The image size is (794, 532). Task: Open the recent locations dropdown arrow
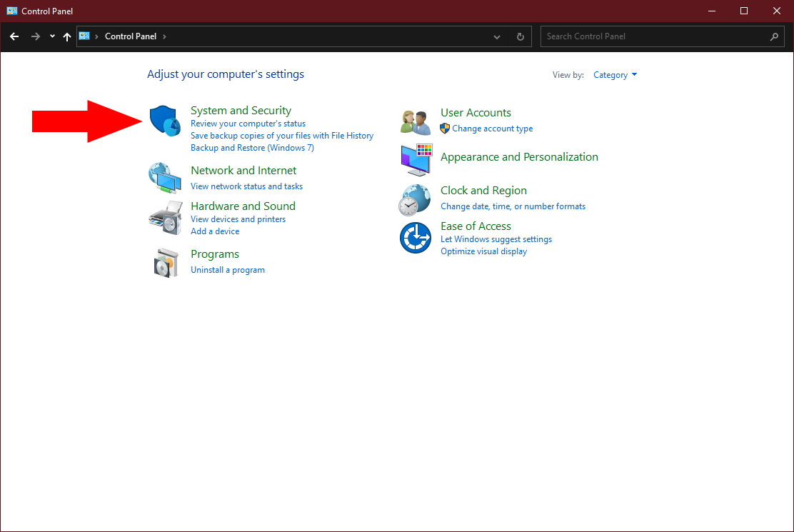pyautogui.click(x=52, y=36)
